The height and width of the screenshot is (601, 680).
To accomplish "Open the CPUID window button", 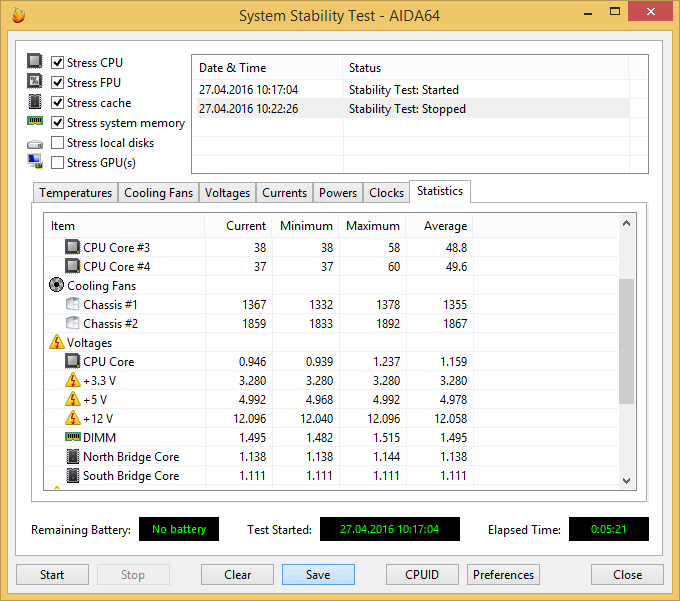I will tap(422, 575).
